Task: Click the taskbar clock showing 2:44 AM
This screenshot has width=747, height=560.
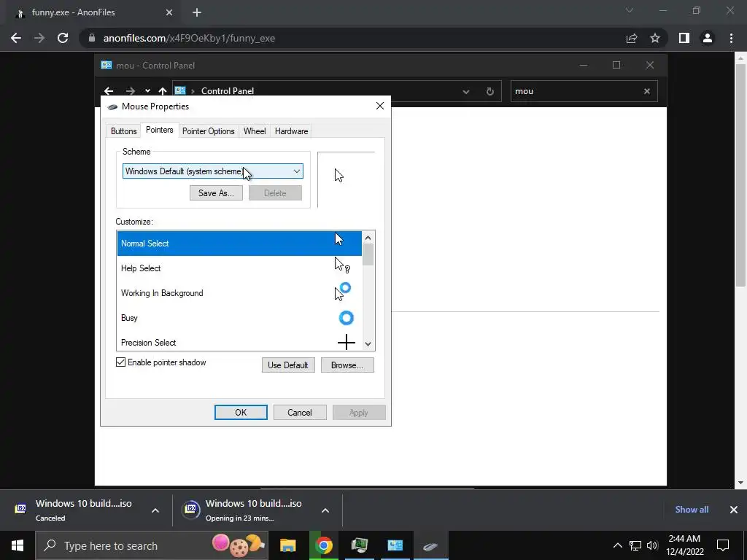Action: (x=684, y=545)
